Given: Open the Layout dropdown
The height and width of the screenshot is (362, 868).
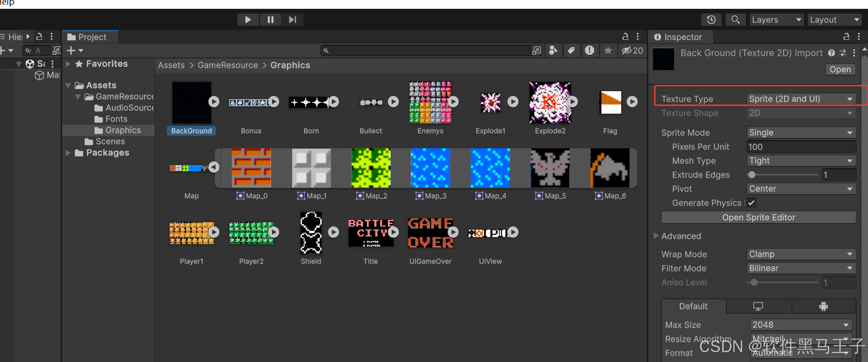Looking at the screenshot, I should click(x=834, y=20).
